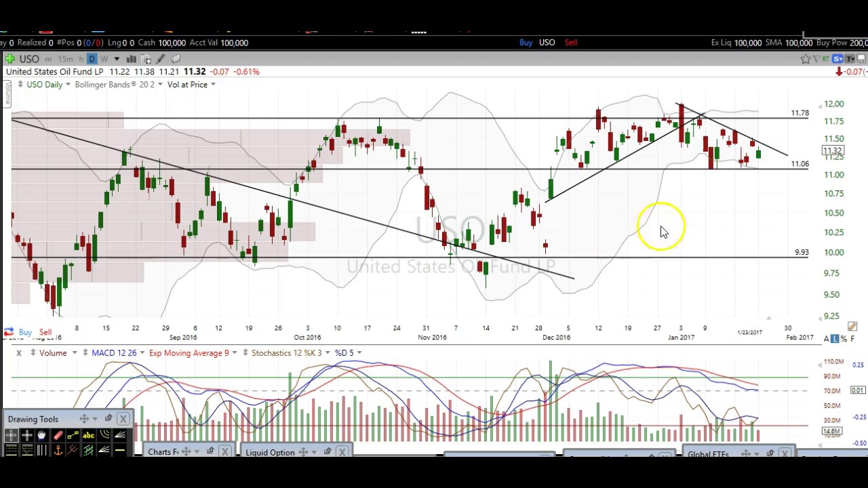Expand the MACD 12 26 dropdown

(x=142, y=352)
